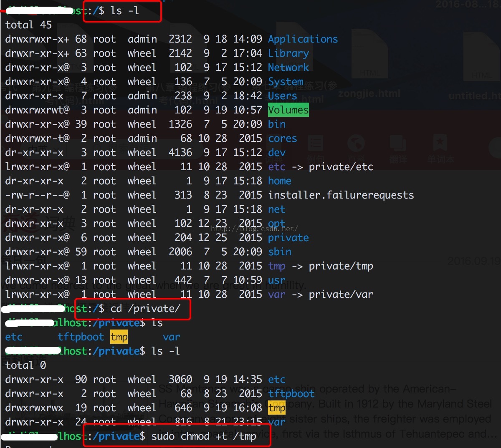Click the 'private/var' symlink target text

(341, 294)
